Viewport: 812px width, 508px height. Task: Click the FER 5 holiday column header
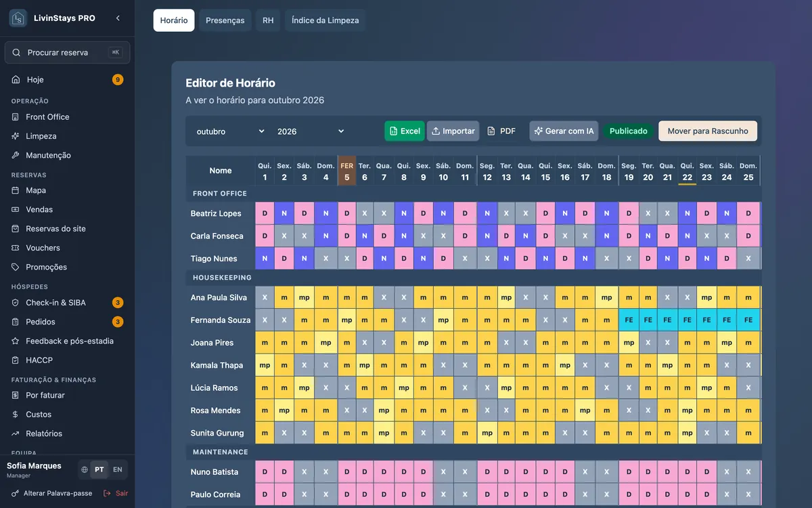coord(347,171)
